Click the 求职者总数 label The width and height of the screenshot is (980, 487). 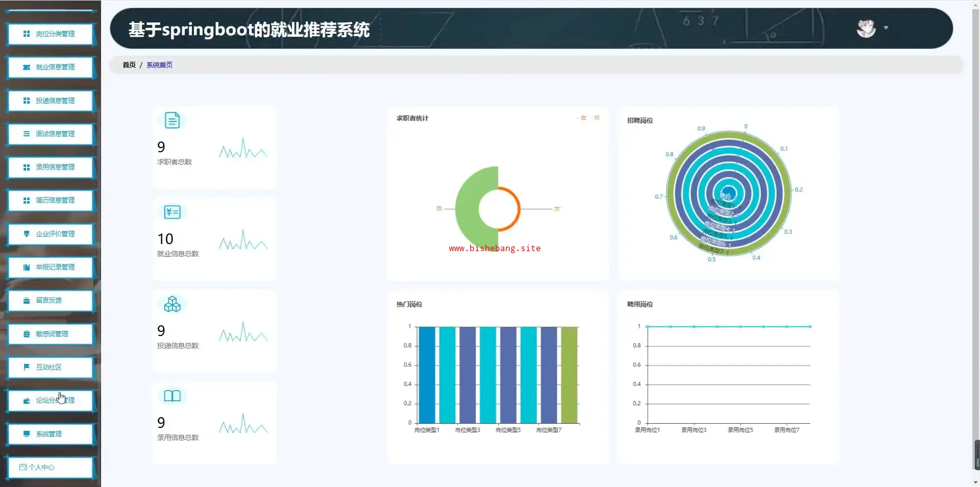(x=175, y=162)
